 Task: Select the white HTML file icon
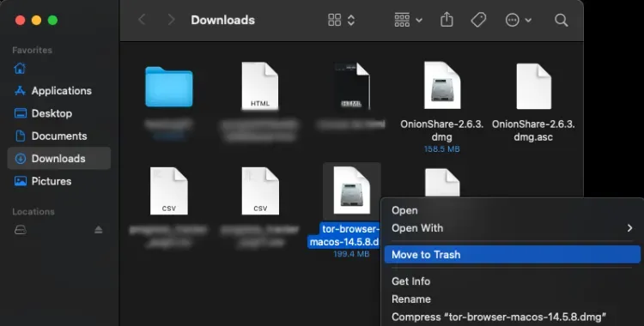260,86
